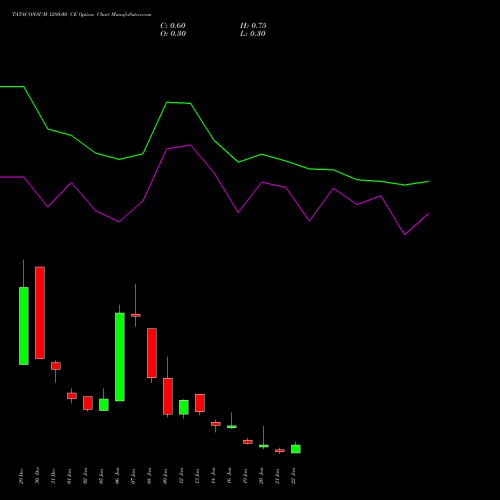Click the red candle above 01 Jan
The image size is (500, 500).
point(72,396)
